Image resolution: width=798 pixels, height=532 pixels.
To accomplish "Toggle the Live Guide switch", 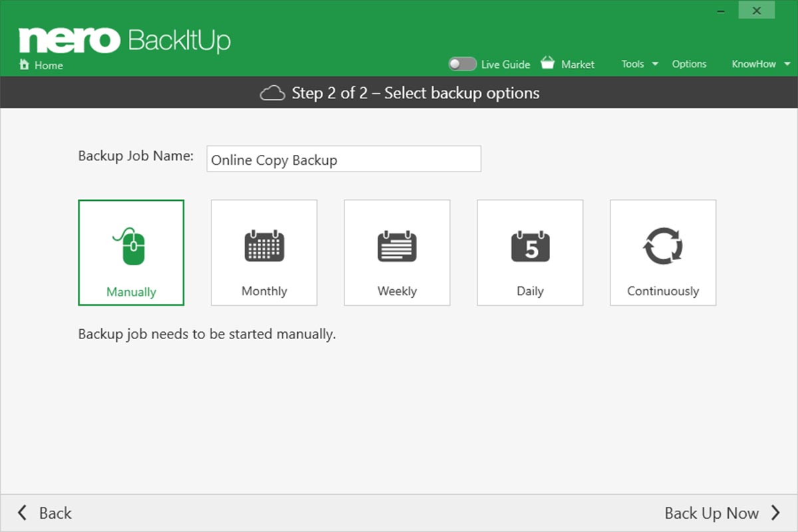I will coord(462,64).
